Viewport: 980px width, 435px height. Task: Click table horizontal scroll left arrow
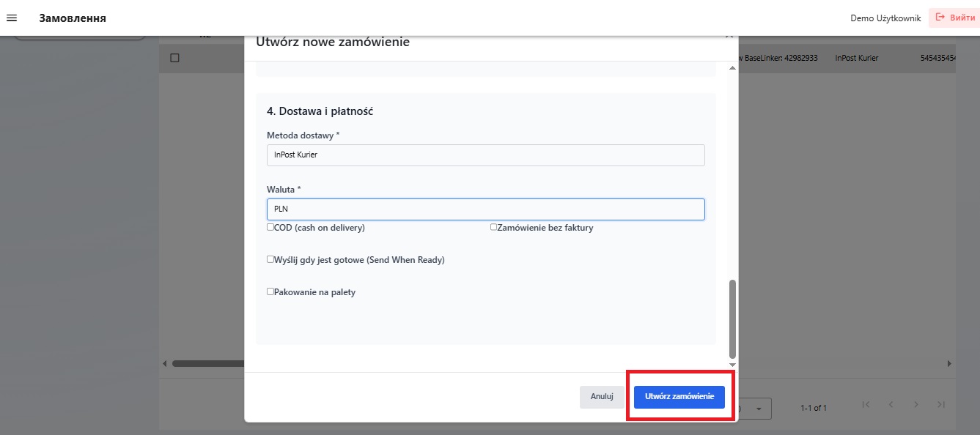point(164,363)
